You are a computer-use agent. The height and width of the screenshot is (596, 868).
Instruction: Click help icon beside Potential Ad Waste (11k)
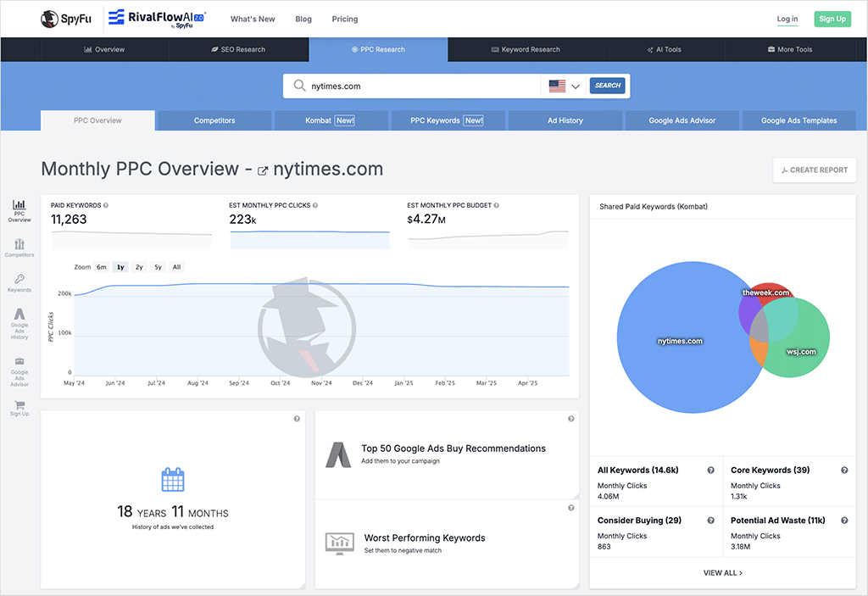(844, 521)
